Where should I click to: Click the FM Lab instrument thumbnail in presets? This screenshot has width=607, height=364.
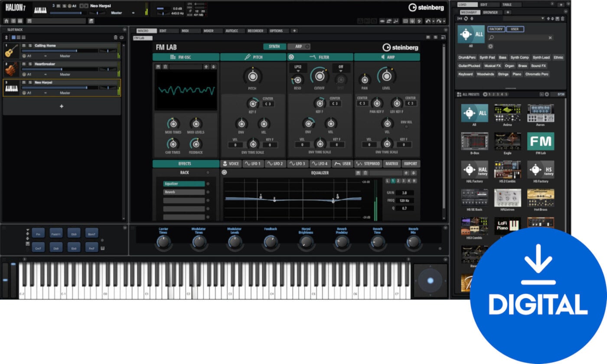click(x=540, y=142)
